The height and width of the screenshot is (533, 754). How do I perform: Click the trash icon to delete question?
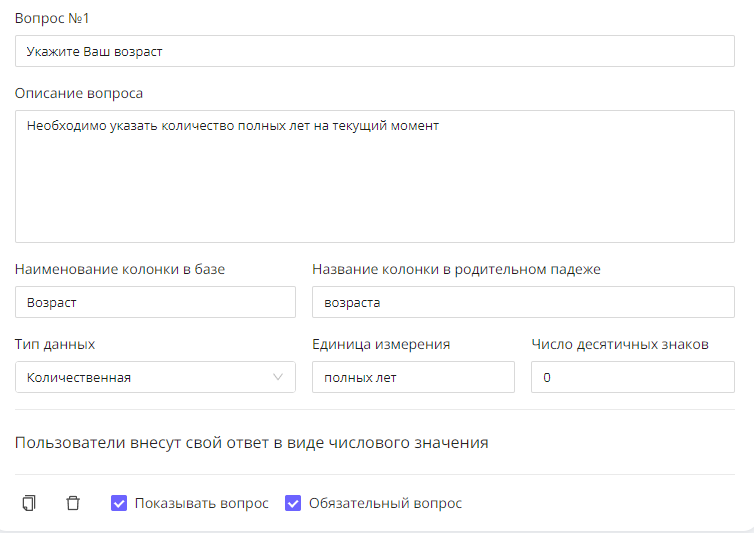coord(73,503)
